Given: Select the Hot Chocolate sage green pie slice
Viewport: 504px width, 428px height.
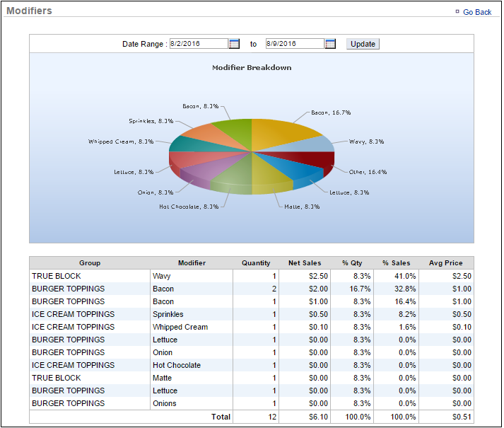Looking at the screenshot, I should (233, 175).
